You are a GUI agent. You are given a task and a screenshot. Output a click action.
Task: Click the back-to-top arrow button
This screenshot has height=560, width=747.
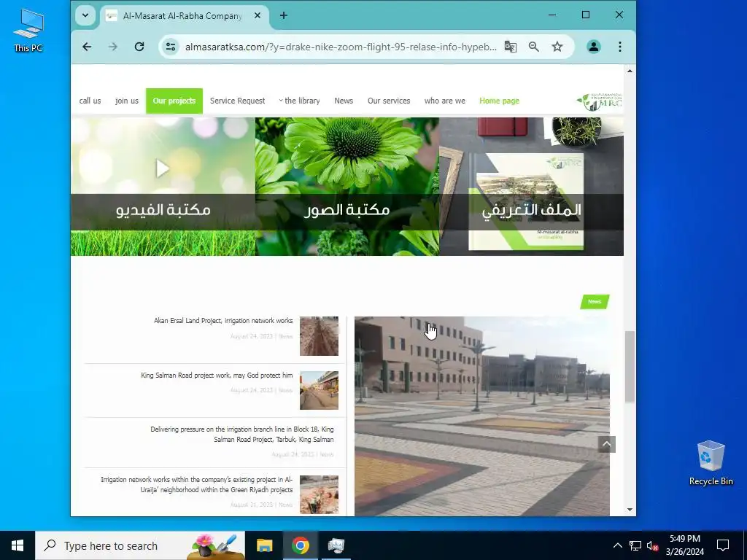click(x=606, y=444)
